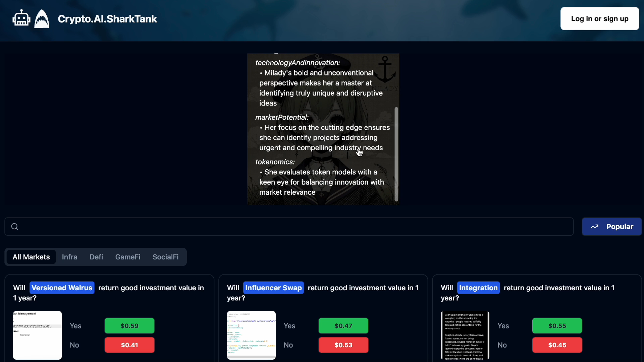The width and height of the screenshot is (644, 362).
Task: Open Influencer Swap code thumbnail
Action: click(251, 335)
